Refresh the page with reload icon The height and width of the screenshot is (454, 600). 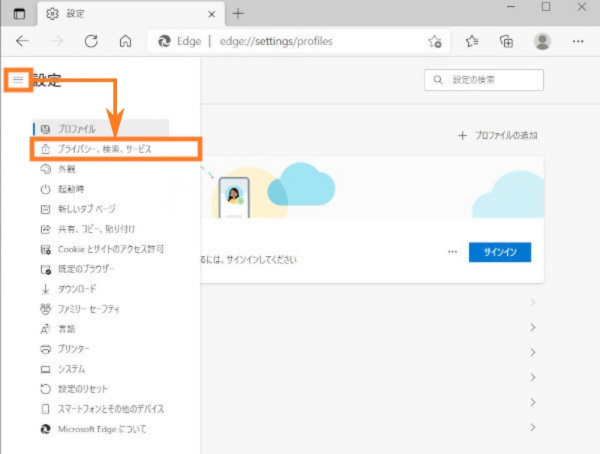click(90, 42)
